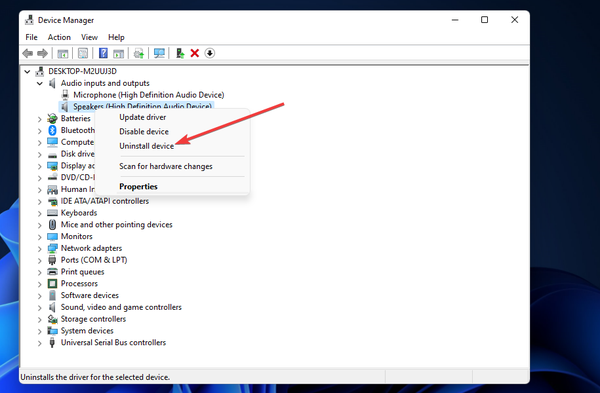The height and width of the screenshot is (393, 600).
Task: Expand the Network adapters category
Action: tap(39, 249)
